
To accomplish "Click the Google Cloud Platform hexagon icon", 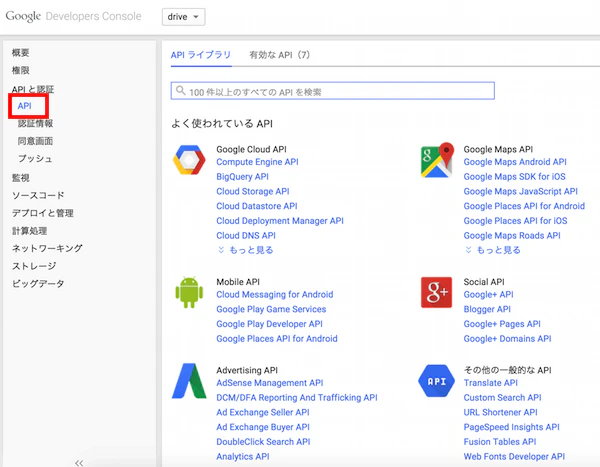I will click(x=189, y=160).
